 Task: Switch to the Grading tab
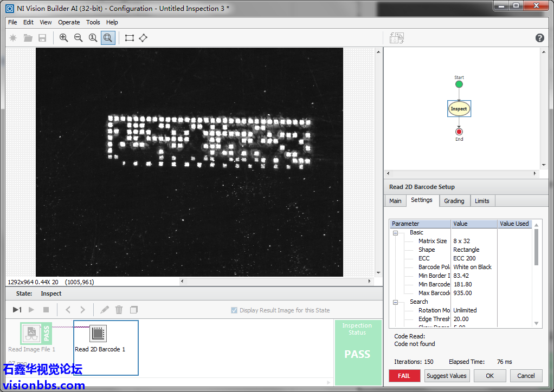(454, 201)
